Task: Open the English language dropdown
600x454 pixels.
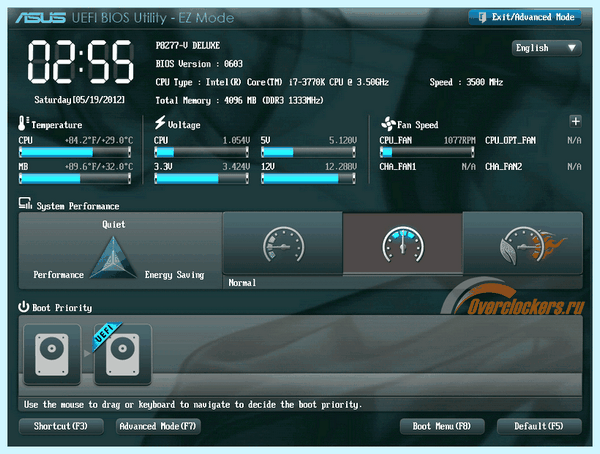Action: (x=546, y=48)
